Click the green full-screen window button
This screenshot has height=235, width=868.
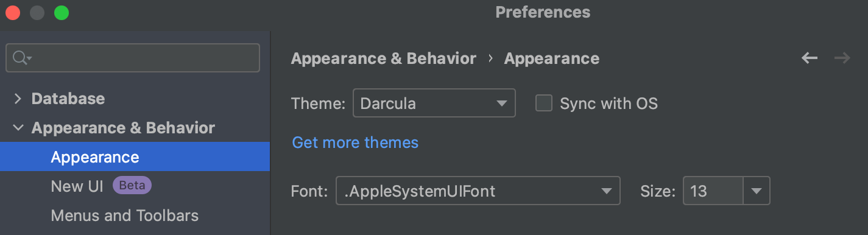[x=62, y=13]
